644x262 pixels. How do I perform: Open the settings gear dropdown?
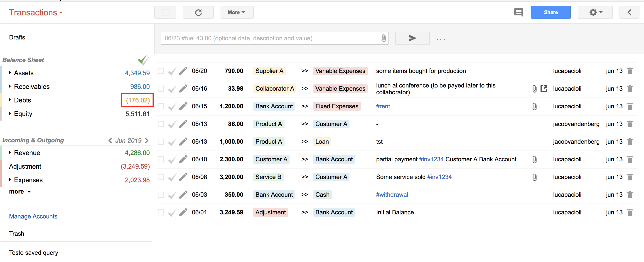[595, 12]
